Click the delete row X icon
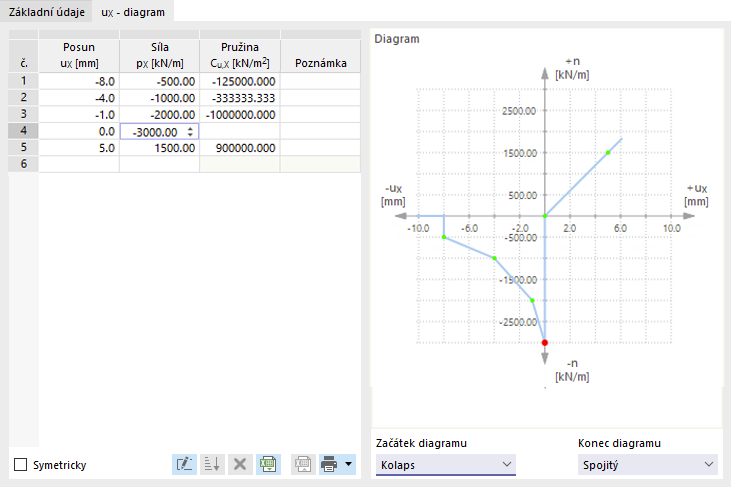Image resolution: width=731 pixels, height=487 pixels. (x=240, y=464)
